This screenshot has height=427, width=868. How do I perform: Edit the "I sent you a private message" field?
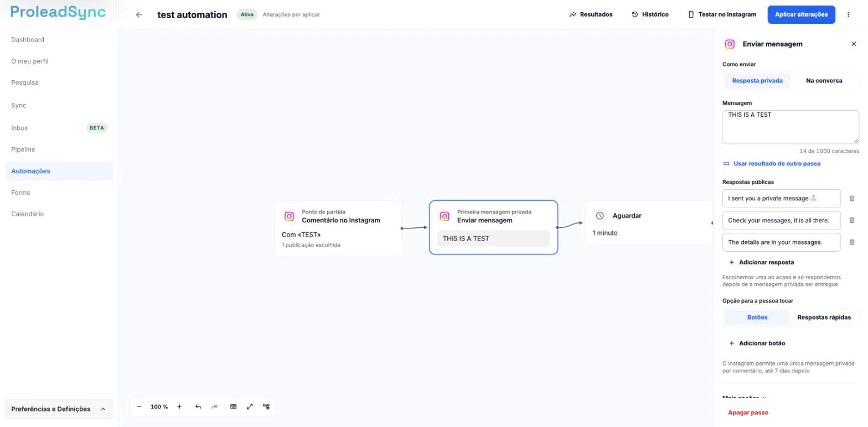tap(782, 198)
